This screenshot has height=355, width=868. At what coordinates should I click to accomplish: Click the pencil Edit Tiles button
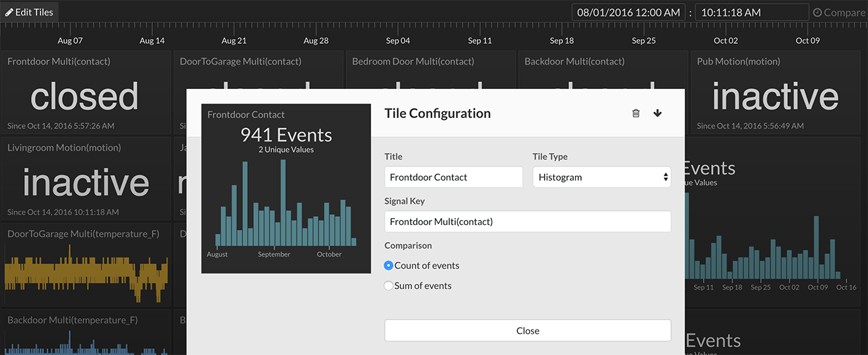pos(30,12)
